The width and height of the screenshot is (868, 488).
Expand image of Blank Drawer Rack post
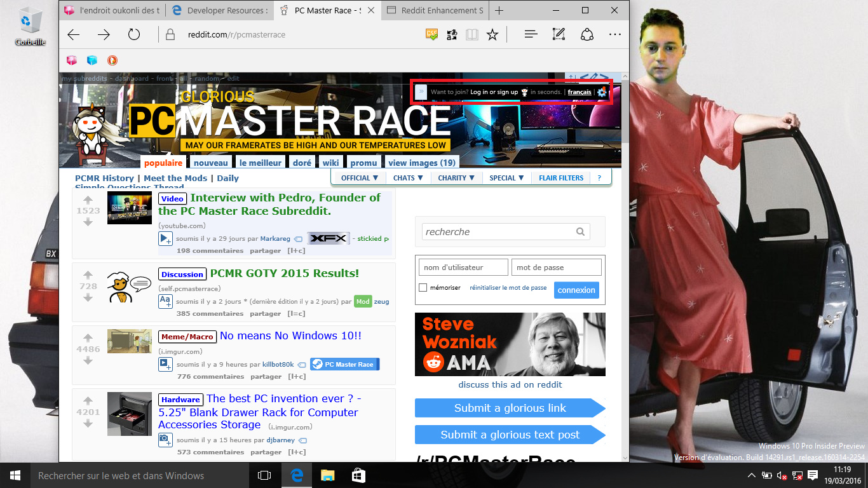tap(165, 440)
